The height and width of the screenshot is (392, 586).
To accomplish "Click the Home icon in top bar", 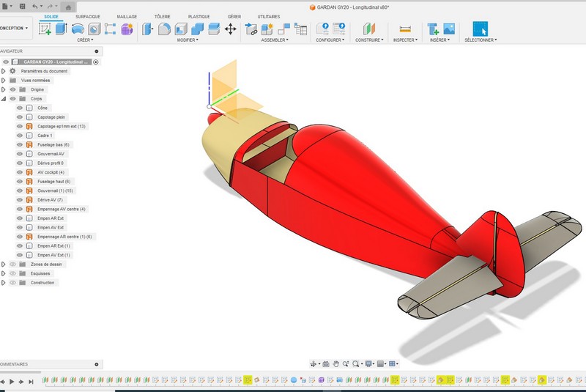I will pyautogui.click(x=68, y=7).
